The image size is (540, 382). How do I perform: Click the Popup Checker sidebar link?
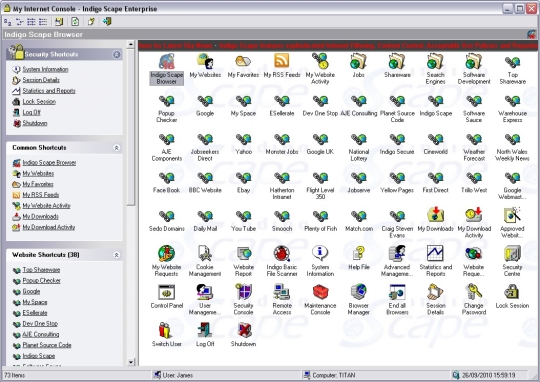click(41, 281)
